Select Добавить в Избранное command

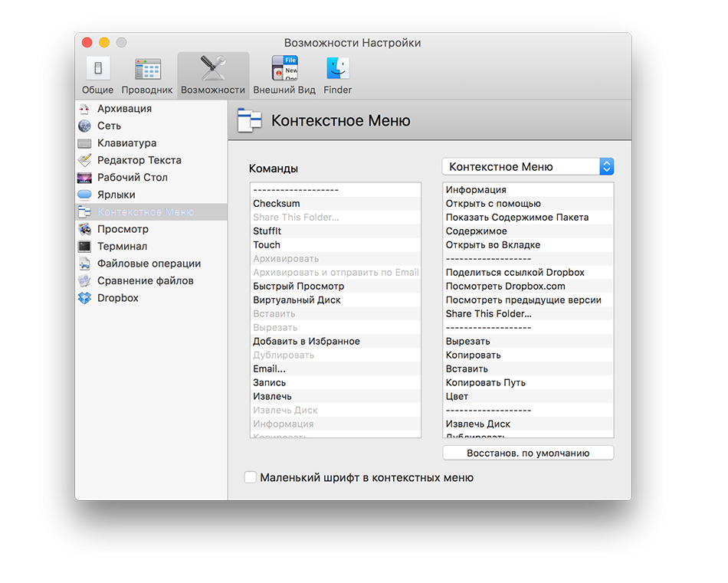[x=335, y=341]
